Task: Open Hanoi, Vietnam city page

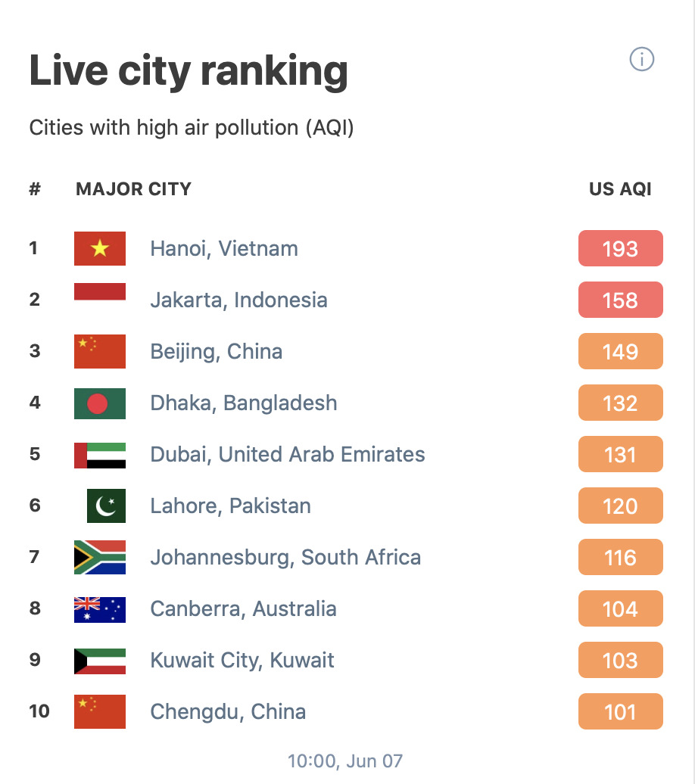Action: 224,248
